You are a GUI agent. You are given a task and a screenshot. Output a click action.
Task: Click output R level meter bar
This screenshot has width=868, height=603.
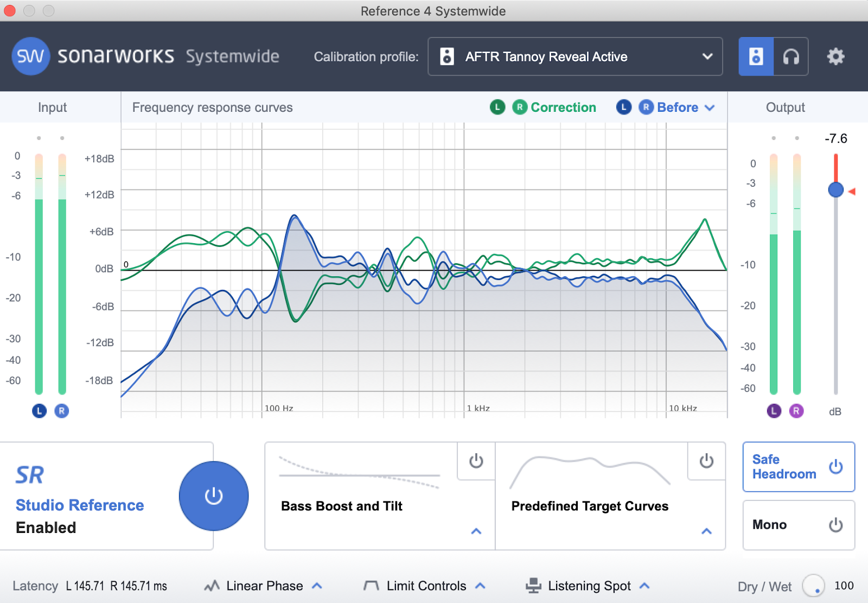(x=796, y=274)
